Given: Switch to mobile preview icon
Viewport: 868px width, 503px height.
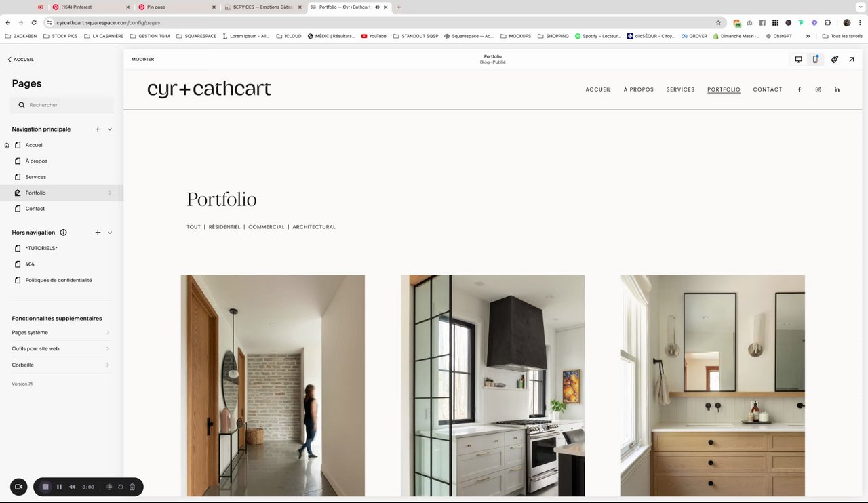Looking at the screenshot, I should click(x=815, y=60).
